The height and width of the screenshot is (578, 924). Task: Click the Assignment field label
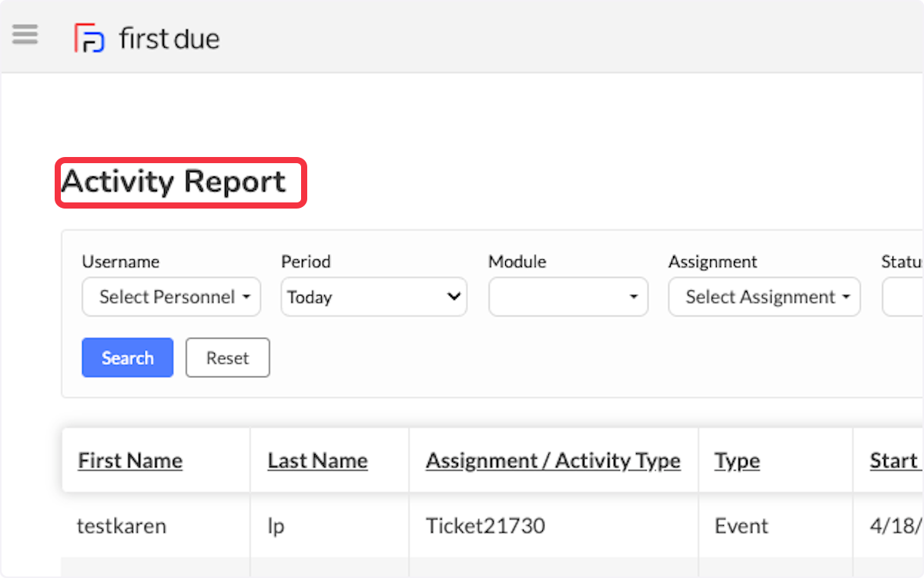(713, 262)
